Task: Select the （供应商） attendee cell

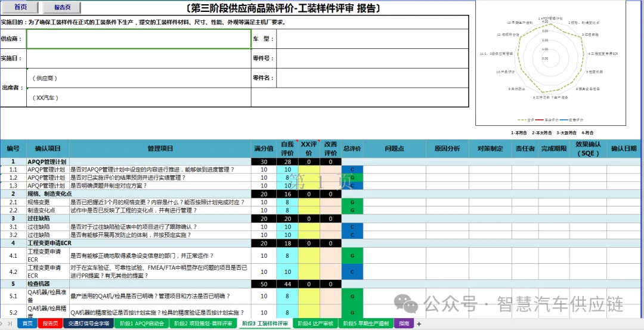Action: point(139,78)
